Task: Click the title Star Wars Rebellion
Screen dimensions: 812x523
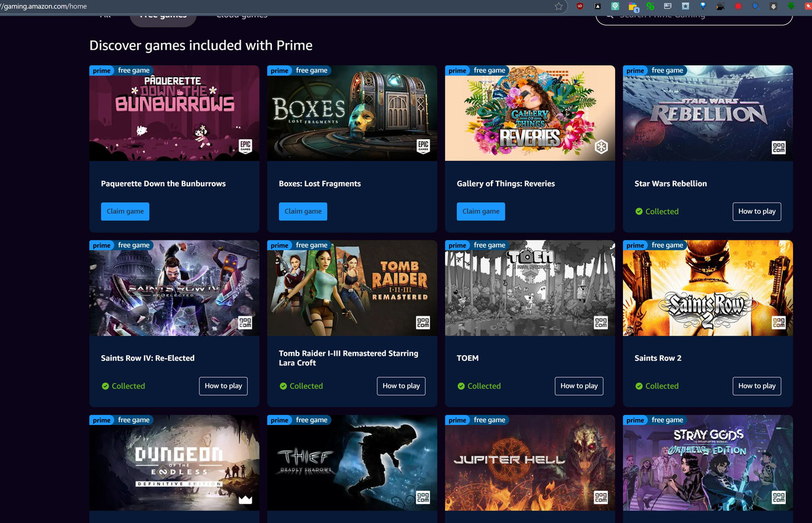Action: [671, 184]
